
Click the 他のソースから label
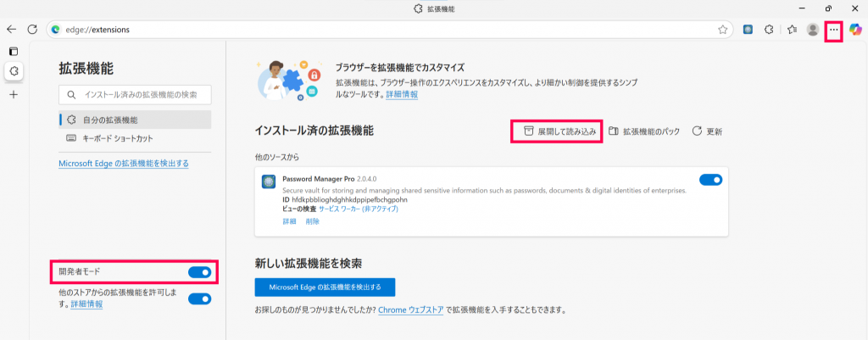tap(276, 157)
